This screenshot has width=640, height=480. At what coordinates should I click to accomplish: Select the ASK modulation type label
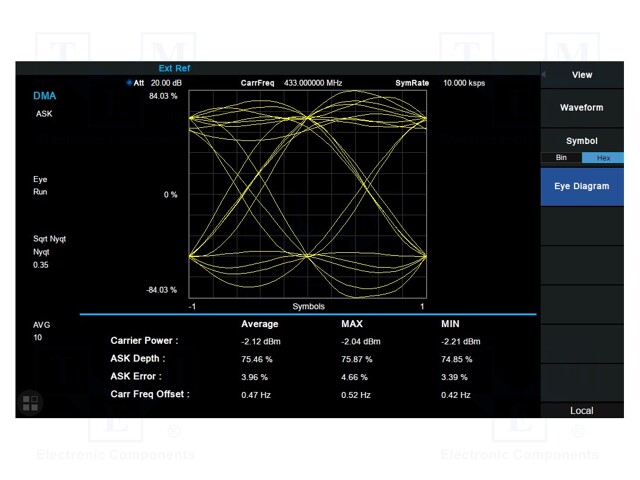[44, 114]
